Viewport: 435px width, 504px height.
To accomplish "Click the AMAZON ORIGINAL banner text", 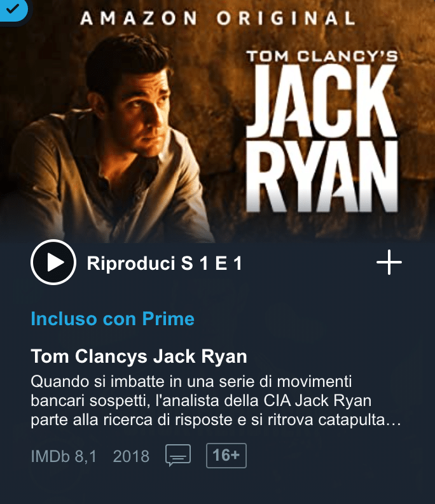I will coord(218,18).
